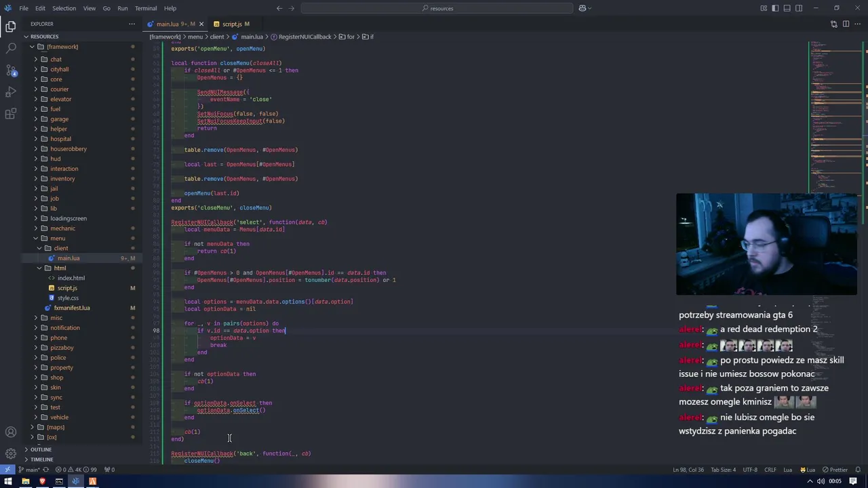Screen dimensions: 868x488
Task: Open the Terminal menu
Action: (146, 8)
